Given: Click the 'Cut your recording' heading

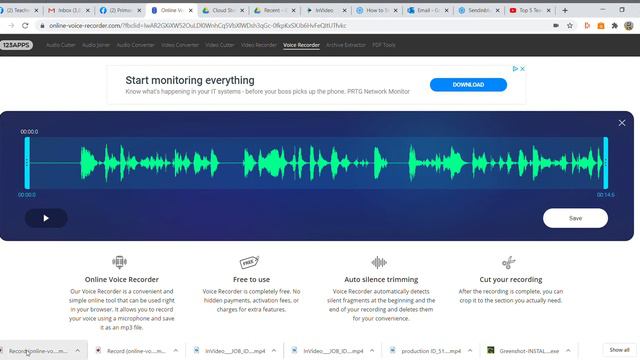Looking at the screenshot, I should tap(511, 280).
